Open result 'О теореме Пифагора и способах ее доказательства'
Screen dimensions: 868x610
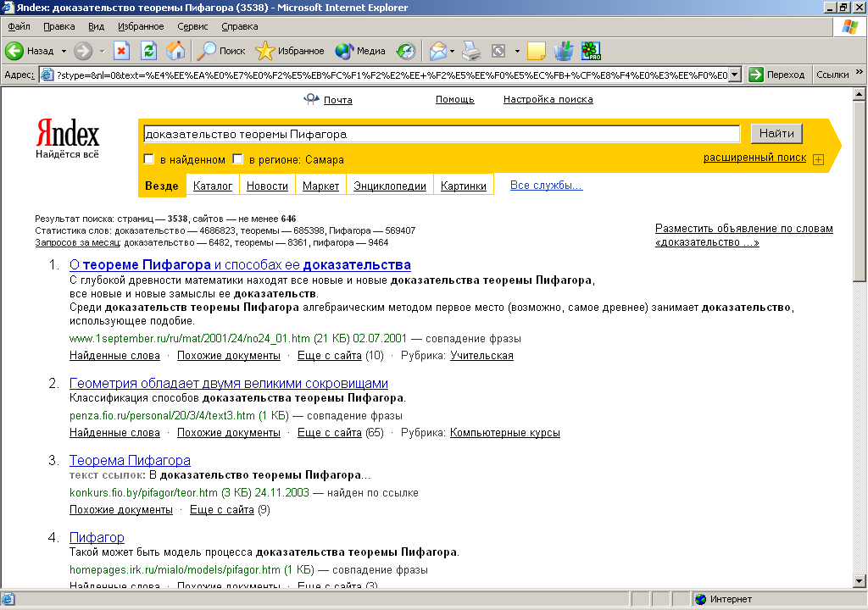[240, 265]
